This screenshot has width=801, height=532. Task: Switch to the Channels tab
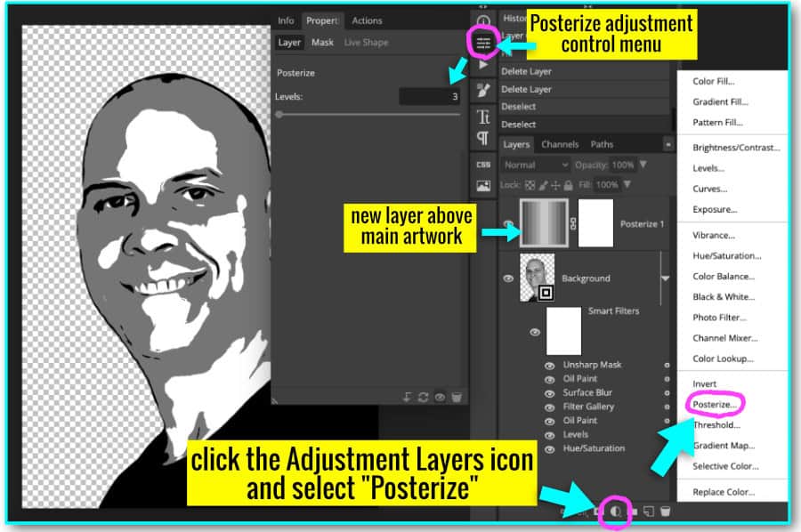pyautogui.click(x=560, y=144)
